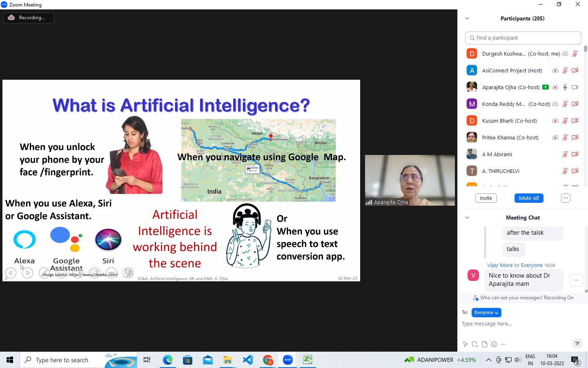Screen dimensions: 588x368
Task: Toggle Durgesh Kushwaha's muted microphone
Action: pos(575,54)
